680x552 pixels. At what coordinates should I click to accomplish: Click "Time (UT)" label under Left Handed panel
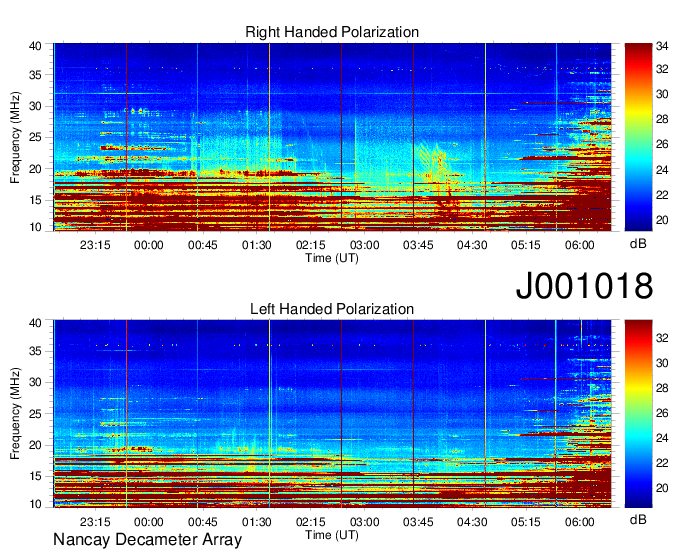332,535
